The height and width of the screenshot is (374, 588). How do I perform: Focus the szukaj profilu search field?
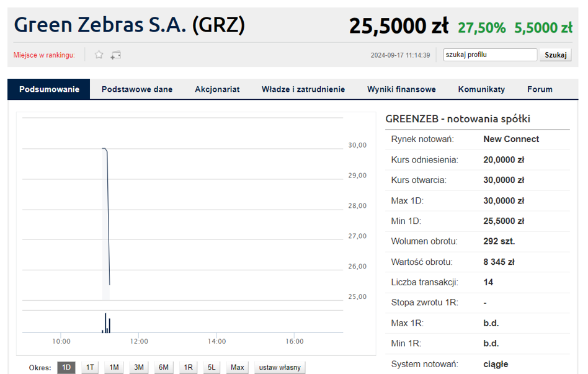(x=490, y=55)
